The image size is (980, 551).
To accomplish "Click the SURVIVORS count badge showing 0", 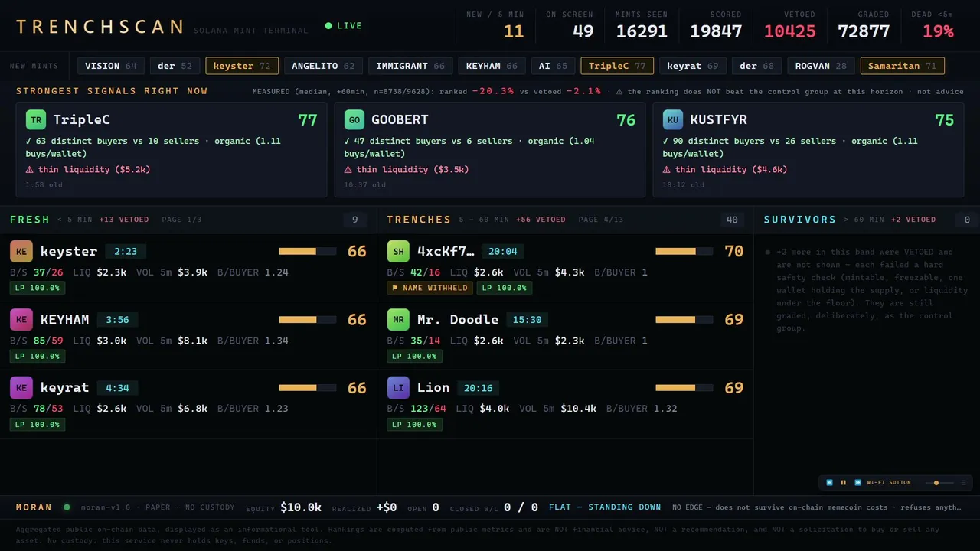I will [x=967, y=220].
